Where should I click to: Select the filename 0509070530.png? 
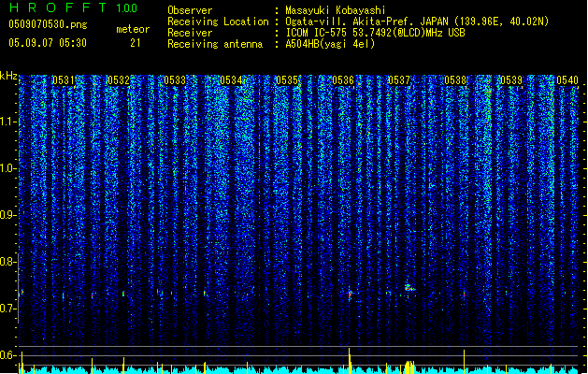(48, 24)
